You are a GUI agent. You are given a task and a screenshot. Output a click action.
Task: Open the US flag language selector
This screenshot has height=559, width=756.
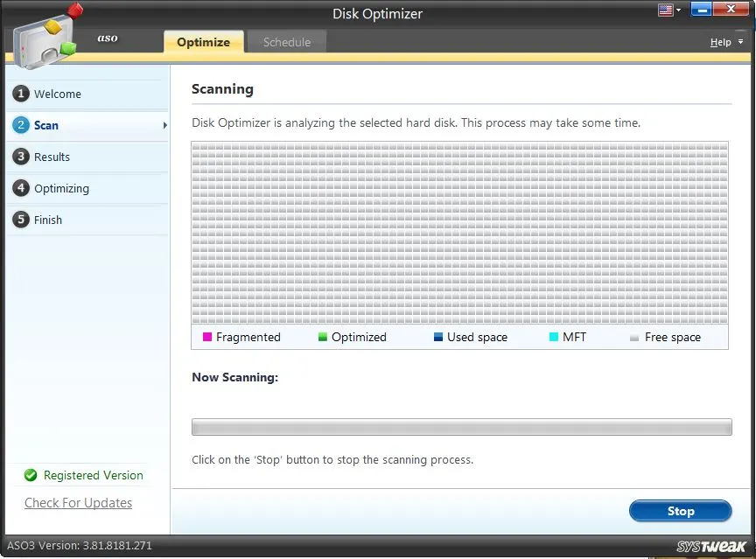[x=669, y=10]
